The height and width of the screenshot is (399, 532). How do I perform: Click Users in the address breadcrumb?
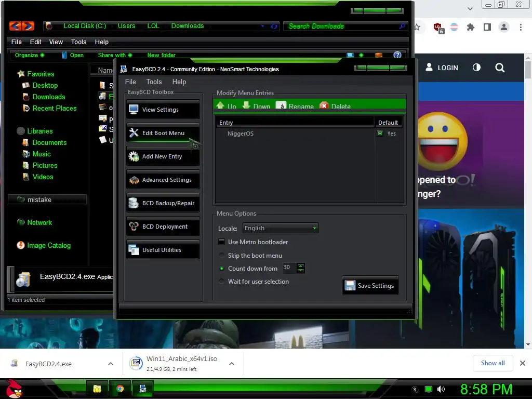tap(127, 26)
